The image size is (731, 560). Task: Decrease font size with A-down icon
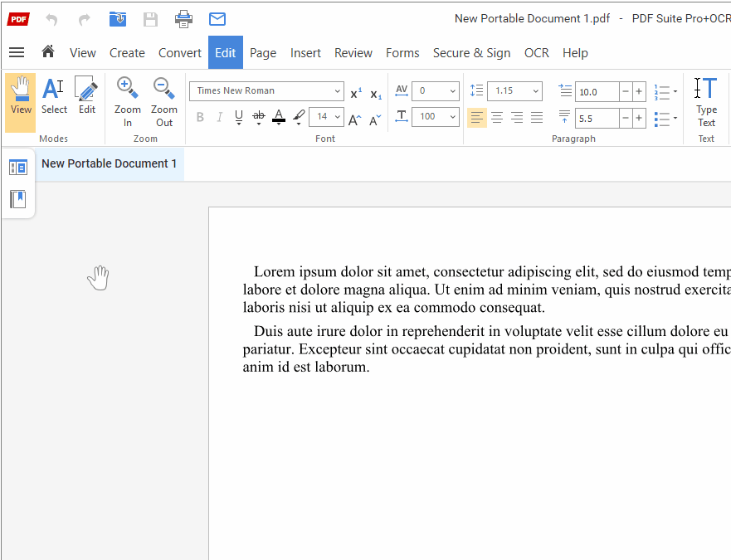[375, 120]
